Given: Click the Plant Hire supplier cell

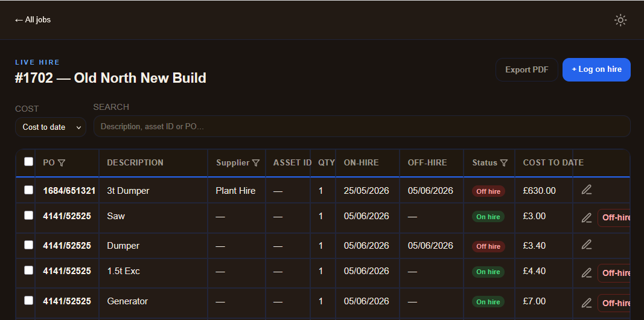Looking at the screenshot, I should click(235, 191).
